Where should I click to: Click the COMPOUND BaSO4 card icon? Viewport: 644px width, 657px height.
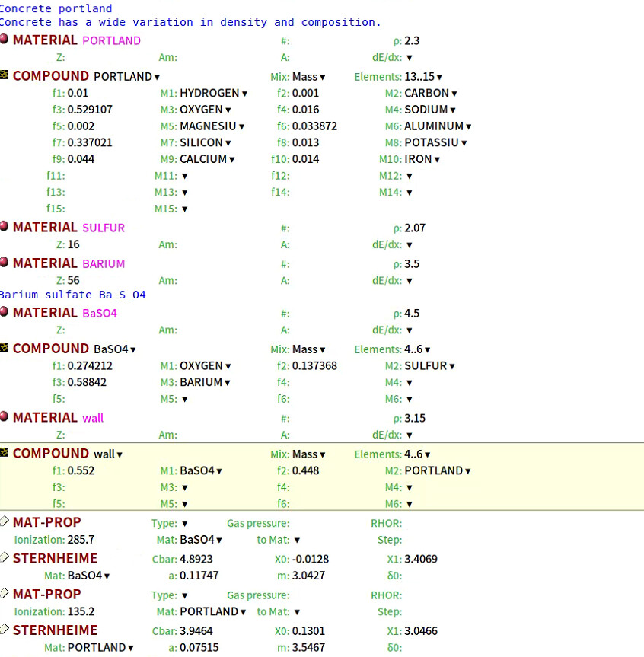[x=5, y=348]
